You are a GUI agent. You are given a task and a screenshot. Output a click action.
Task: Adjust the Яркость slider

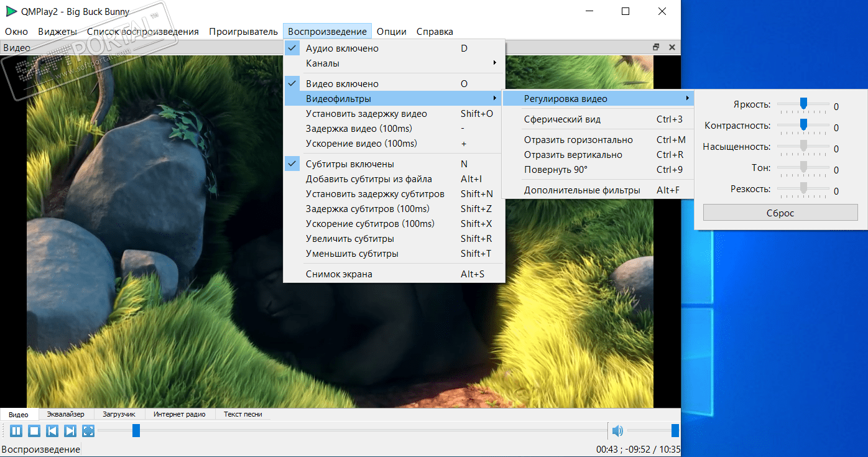[803, 104]
